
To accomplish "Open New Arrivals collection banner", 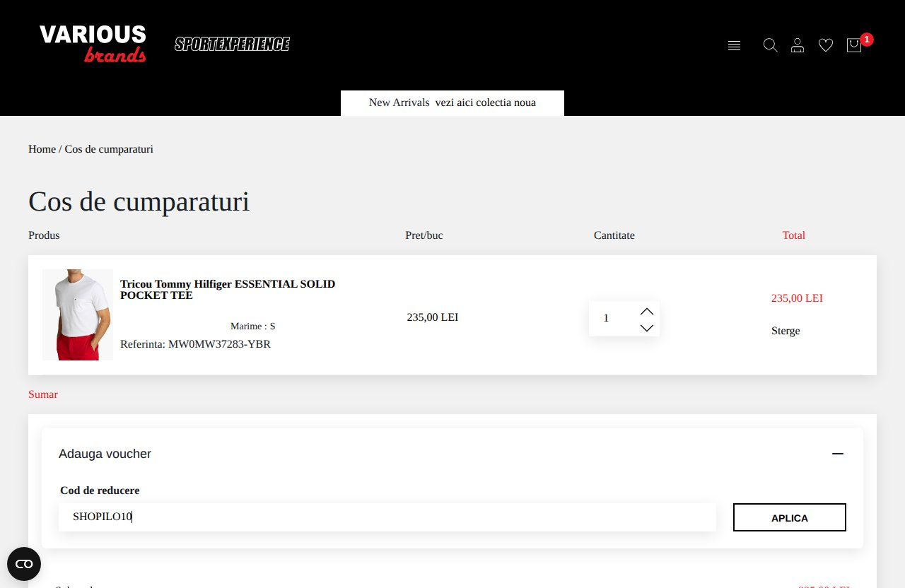I will [x=452, y=102].
